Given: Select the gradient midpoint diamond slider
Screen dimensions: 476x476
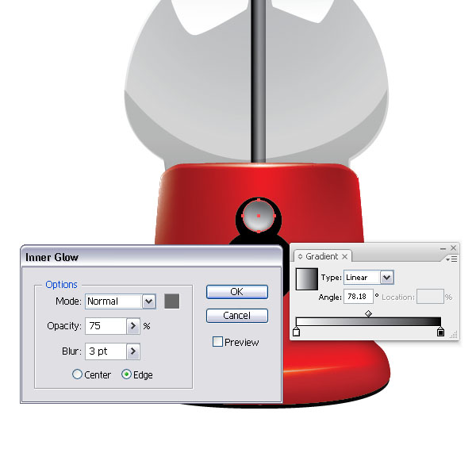Looking at the screenshot, I should pos(368,313).
